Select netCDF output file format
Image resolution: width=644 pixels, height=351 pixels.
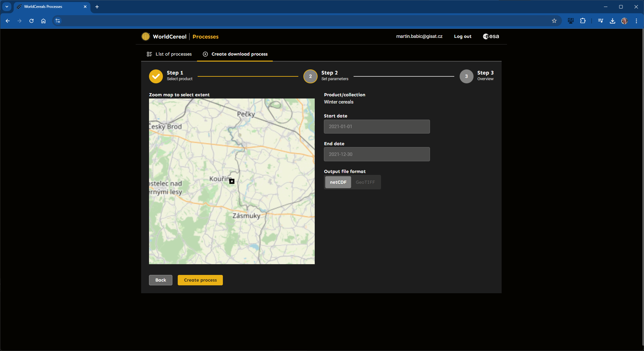[338, 182]
